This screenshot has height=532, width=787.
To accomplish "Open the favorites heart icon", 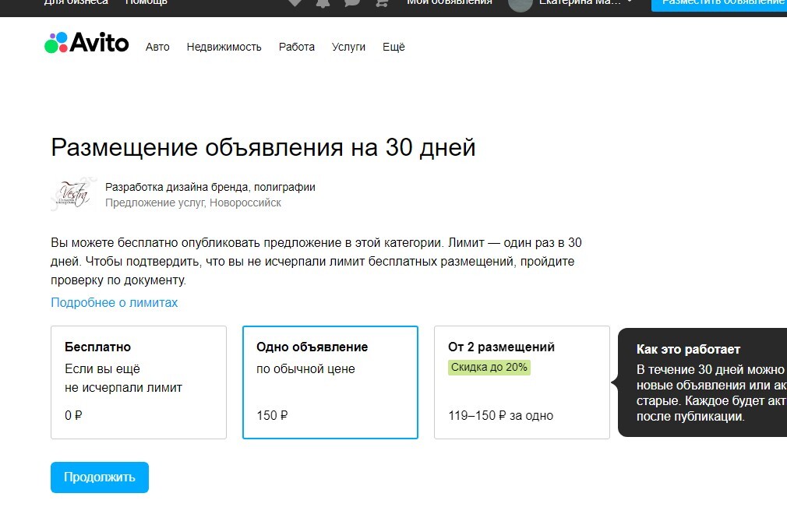I will (295, 2).
